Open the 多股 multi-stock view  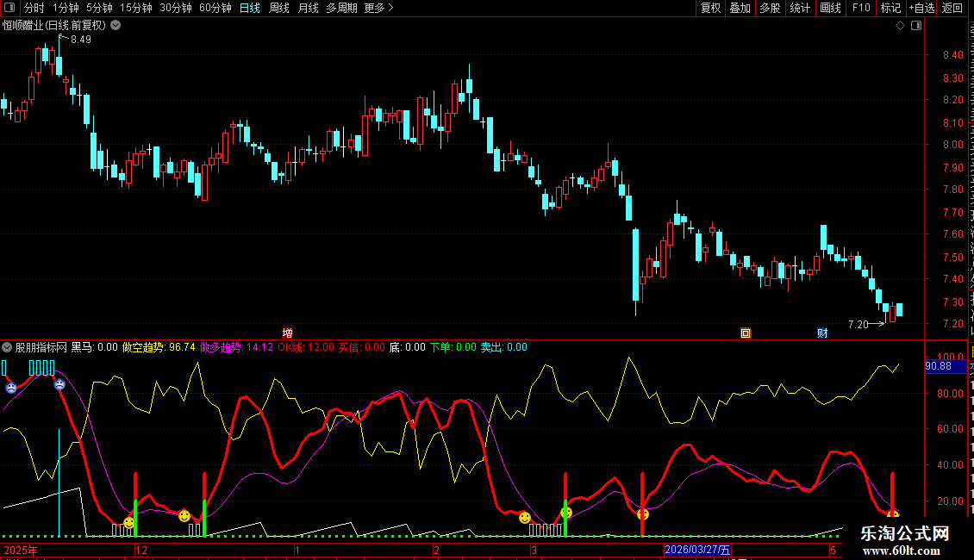(771, 8)
